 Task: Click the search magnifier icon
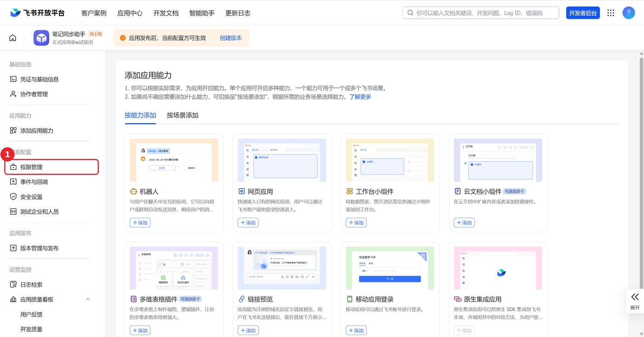(410, 13)
